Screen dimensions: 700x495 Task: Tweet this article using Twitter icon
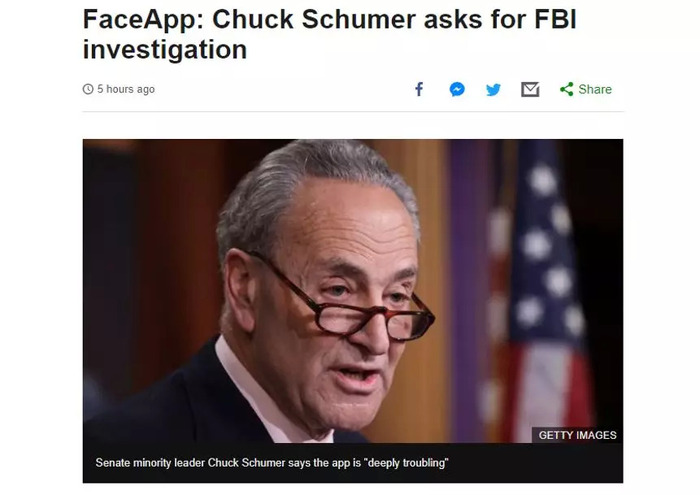pos(493,90)
